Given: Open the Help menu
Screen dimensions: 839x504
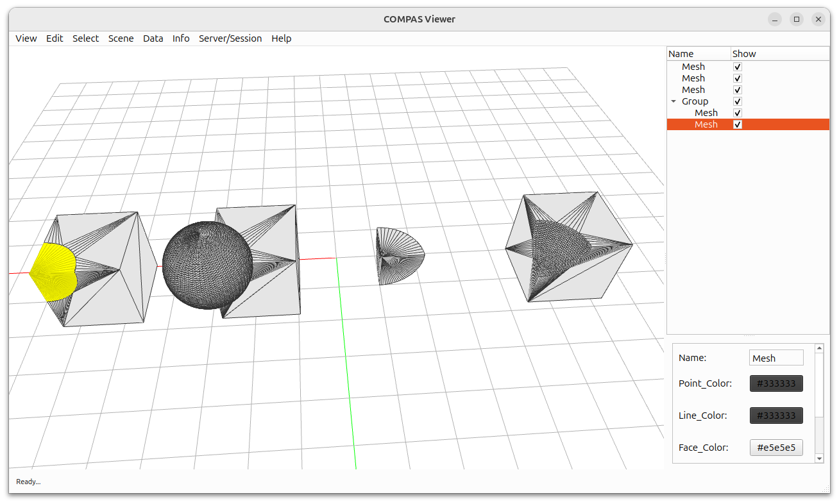Looking at the screenshot, I should tap(281, 38).
